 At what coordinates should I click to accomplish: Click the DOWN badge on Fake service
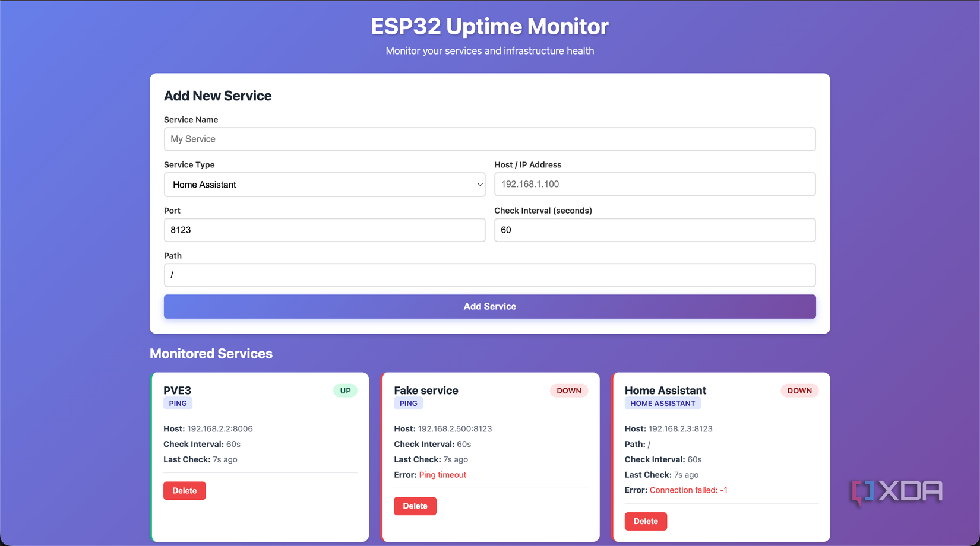(569, 391)
